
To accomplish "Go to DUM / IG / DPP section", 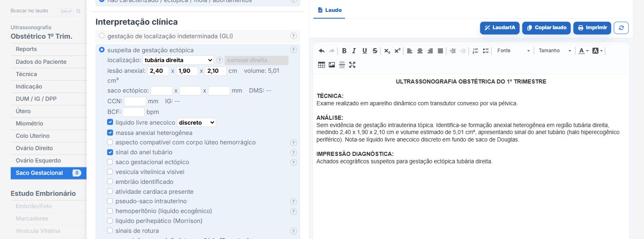I will pos(48,99).
